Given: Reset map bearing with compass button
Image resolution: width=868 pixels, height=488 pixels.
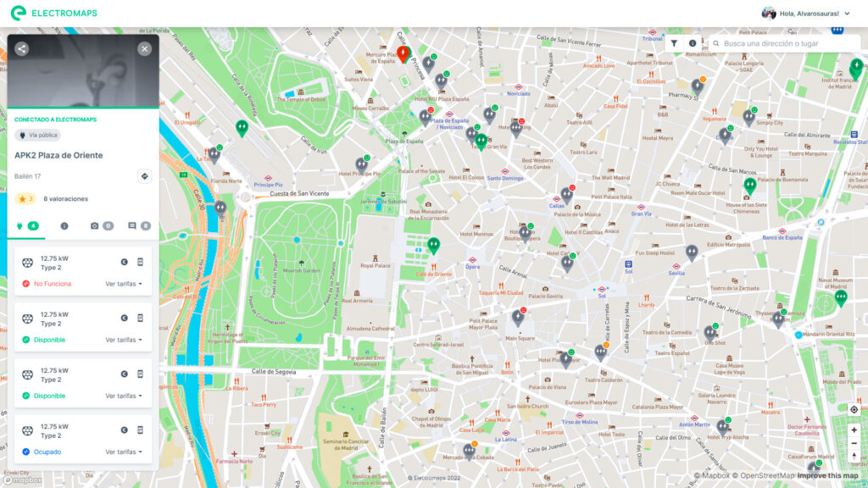Looking at the screenshot, I should click(854, 457).
